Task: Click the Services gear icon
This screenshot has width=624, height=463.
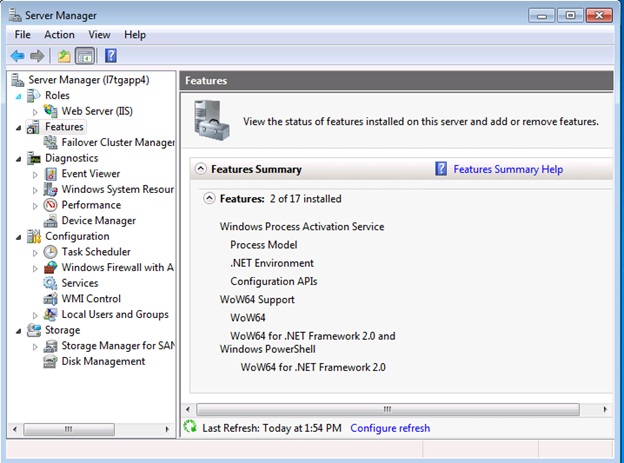Action: (x=50, y=283)
